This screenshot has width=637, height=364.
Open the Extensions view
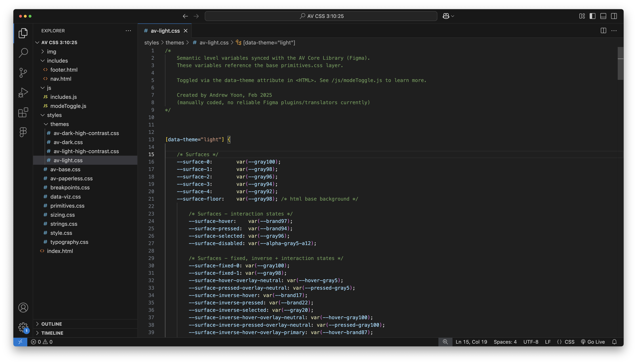(23, 113)
